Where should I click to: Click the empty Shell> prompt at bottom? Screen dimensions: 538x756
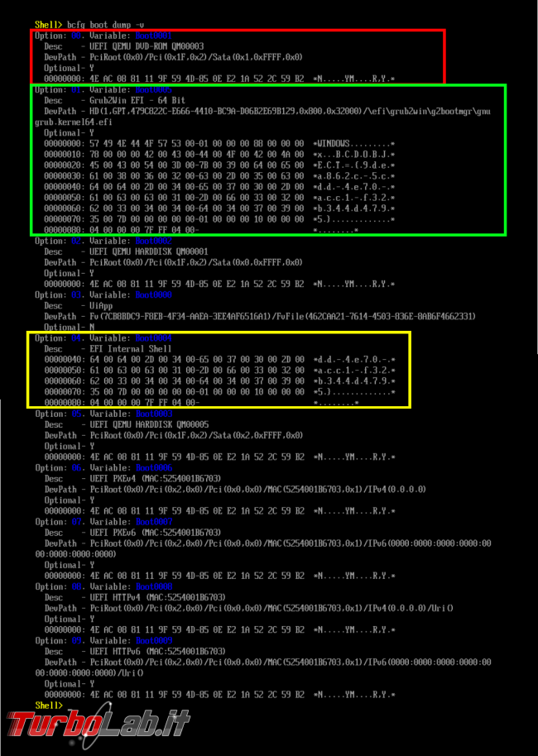coord(48,706)
